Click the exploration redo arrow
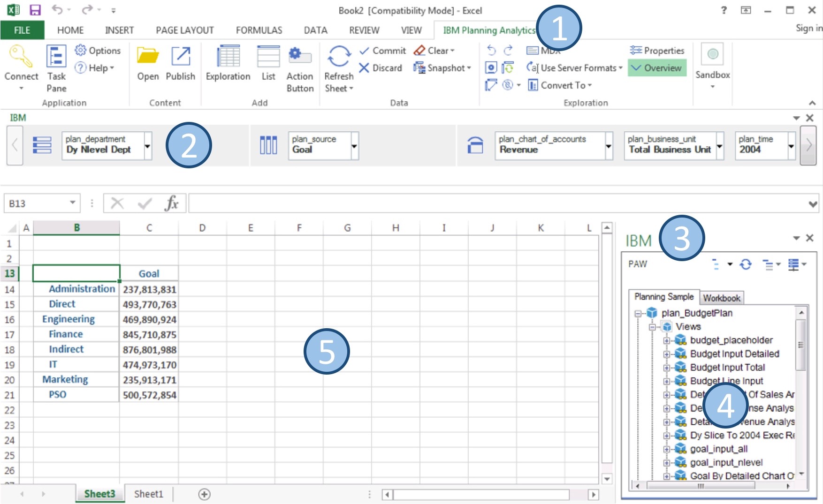The width and height of the screenshot is (823, 504). click(x=508, y=50)
